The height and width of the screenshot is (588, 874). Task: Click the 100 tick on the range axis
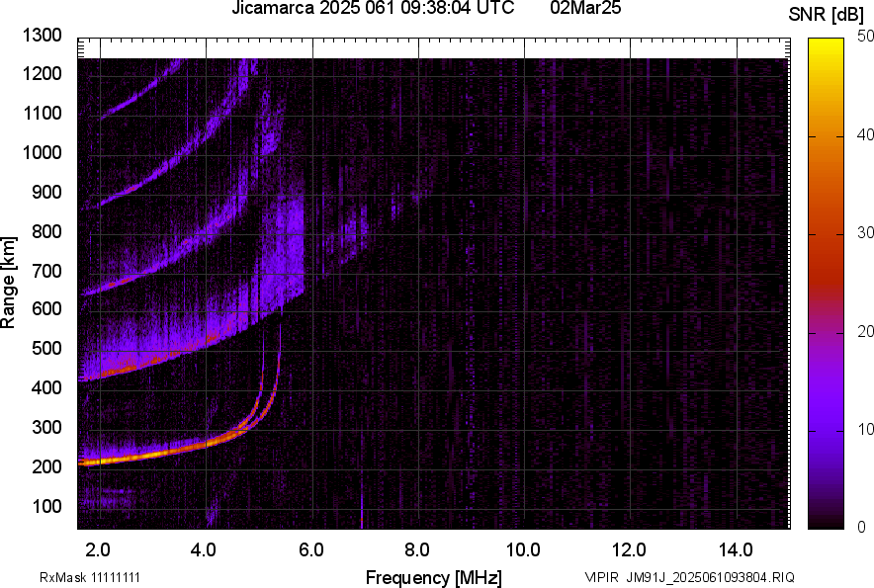(47, 506)
